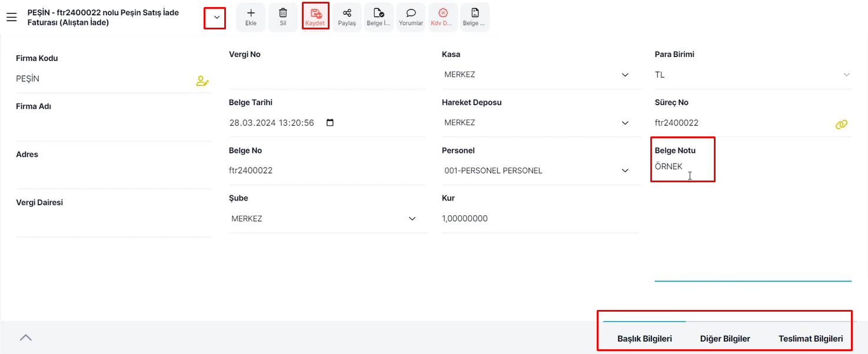Open the Kasa dropdown
Screen dimensions: 868x354
(x=625, y=75)
